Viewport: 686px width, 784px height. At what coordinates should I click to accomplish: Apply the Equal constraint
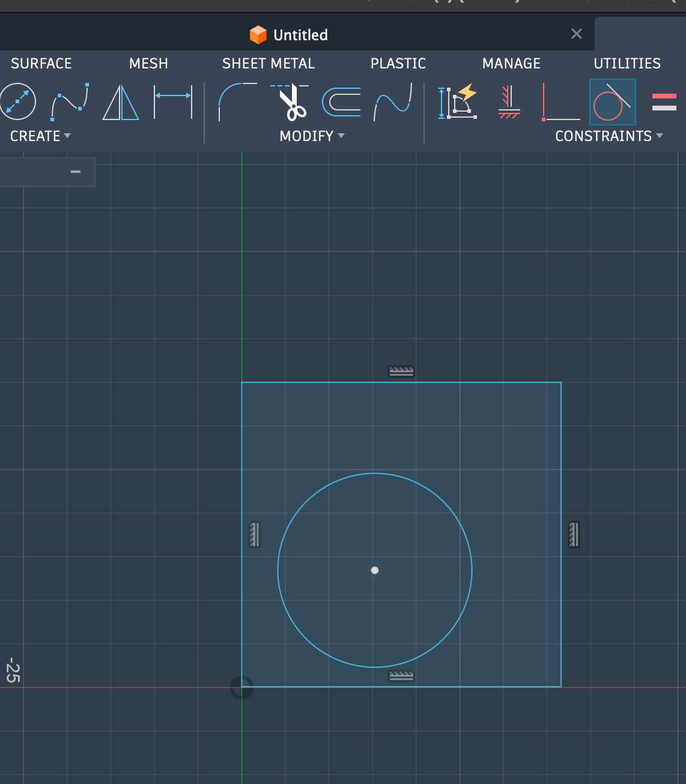pos(664,102)
